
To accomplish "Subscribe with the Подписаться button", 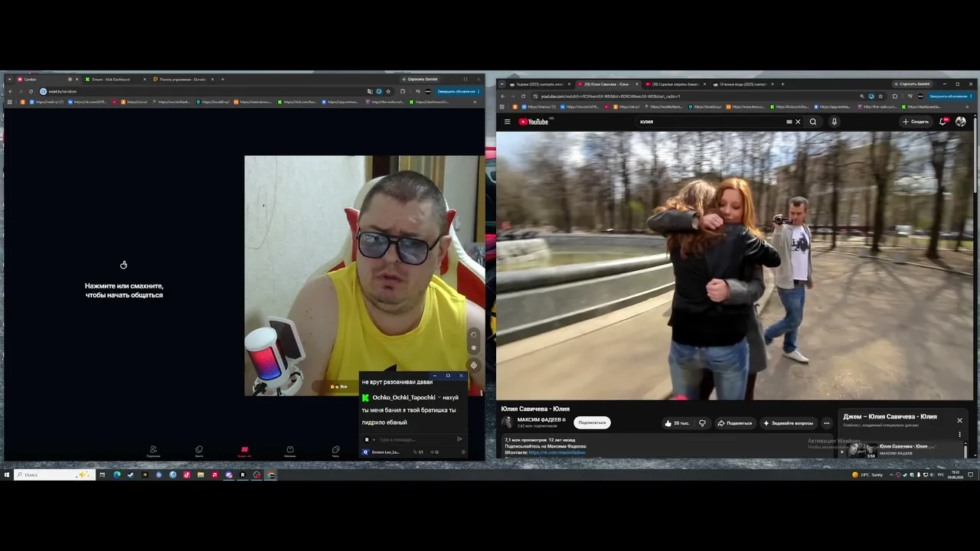I will (592, 422).
